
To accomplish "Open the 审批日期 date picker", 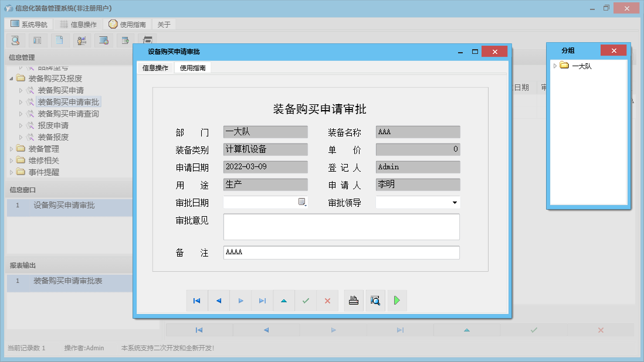I will pyautogui.click(x=302, y=202).
